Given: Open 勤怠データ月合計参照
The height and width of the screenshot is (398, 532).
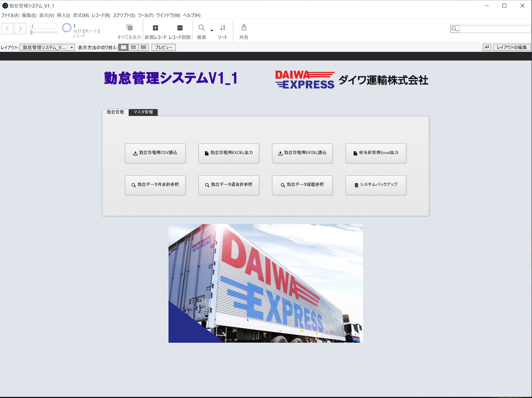Looking at the screenshot, I should pos(155,185).
